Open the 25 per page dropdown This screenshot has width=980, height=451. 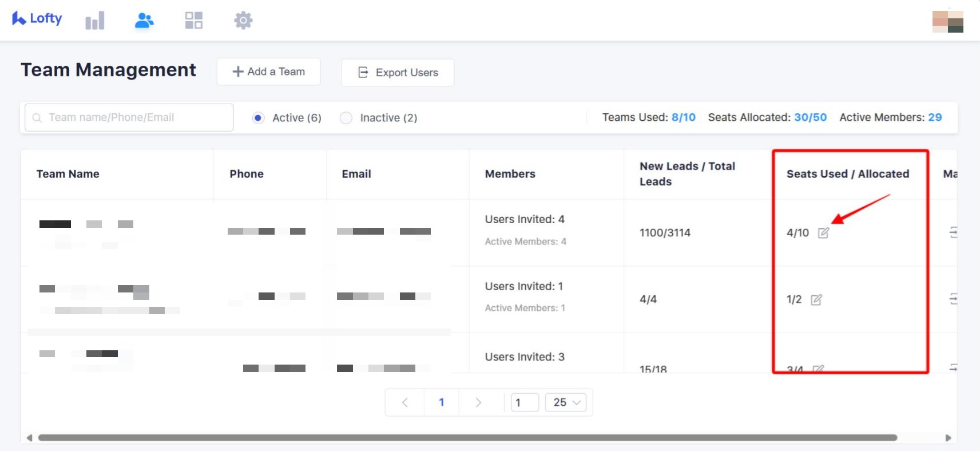point(566,402)
